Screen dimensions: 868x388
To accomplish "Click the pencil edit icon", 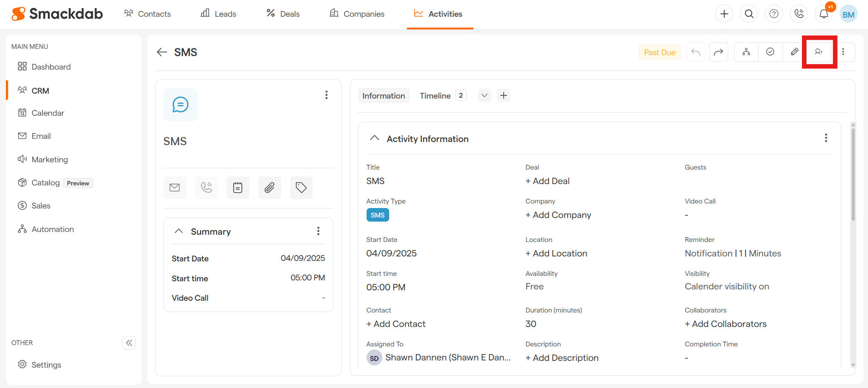I will [794, 52].
